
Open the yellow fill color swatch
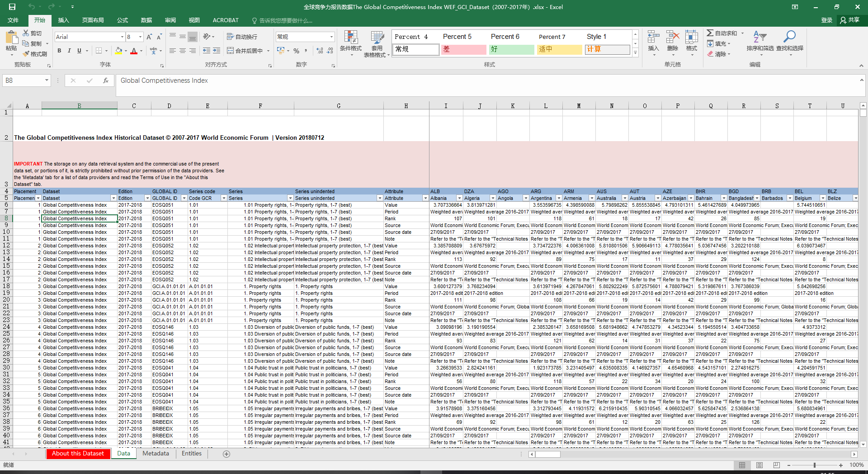[118, 51]
